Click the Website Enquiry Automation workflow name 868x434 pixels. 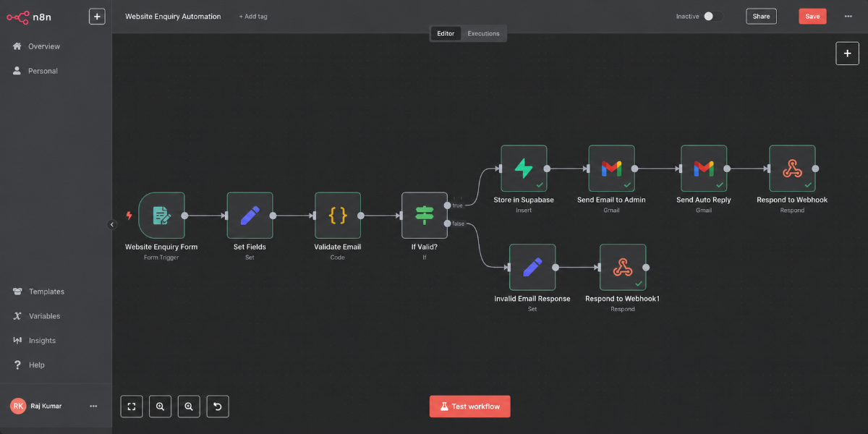[173, 16]
